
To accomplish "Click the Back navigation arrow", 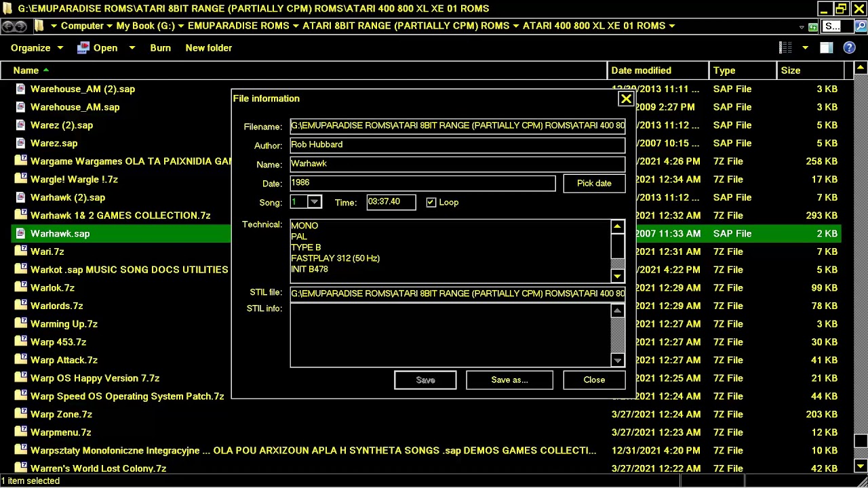I will click(7, 26).
